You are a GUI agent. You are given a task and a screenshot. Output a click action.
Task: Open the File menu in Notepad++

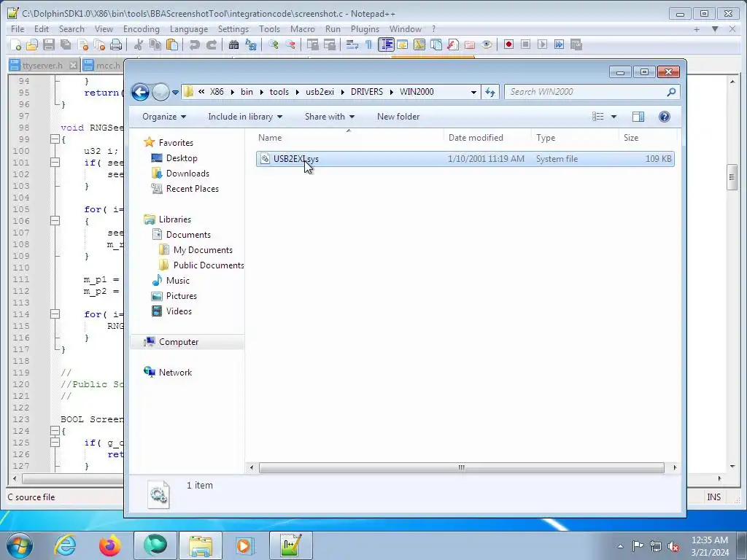18,29
